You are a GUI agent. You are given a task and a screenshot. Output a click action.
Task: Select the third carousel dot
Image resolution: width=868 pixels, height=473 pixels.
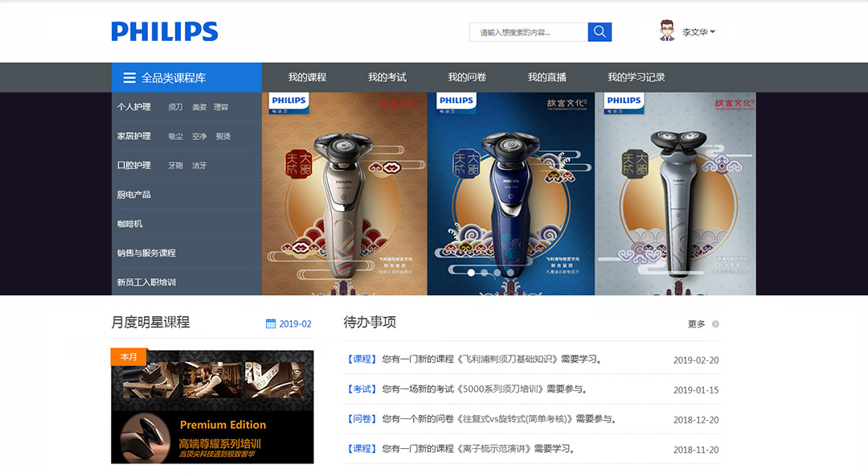click(x=497, y=273)
